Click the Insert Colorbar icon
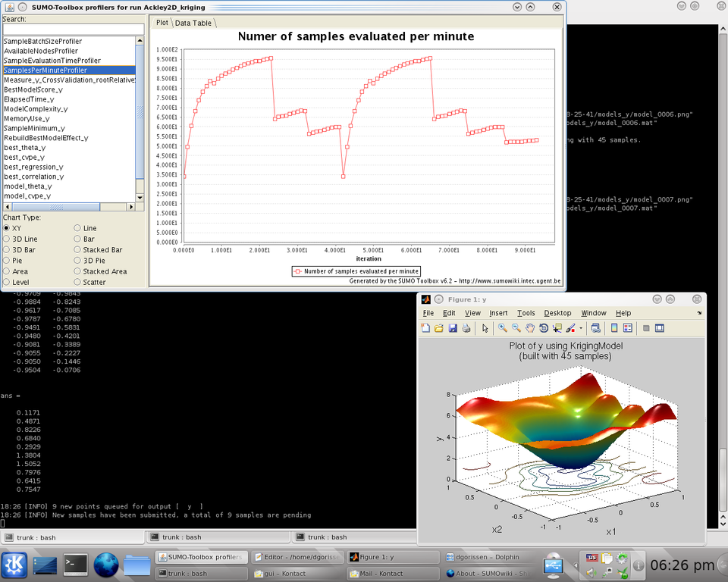Screen dimensions: 728x582 [x=613, y=328]
